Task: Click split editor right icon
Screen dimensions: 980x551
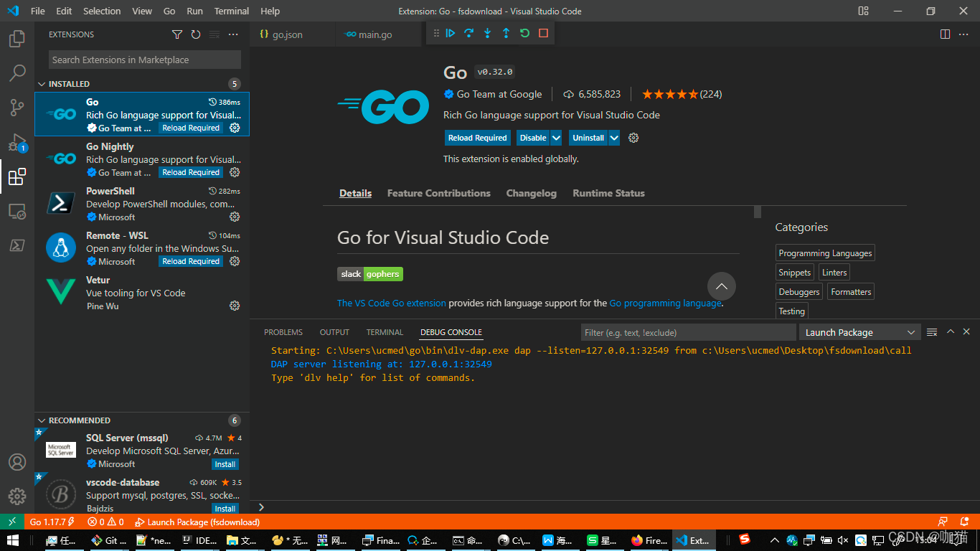Action: coord(945,34)
